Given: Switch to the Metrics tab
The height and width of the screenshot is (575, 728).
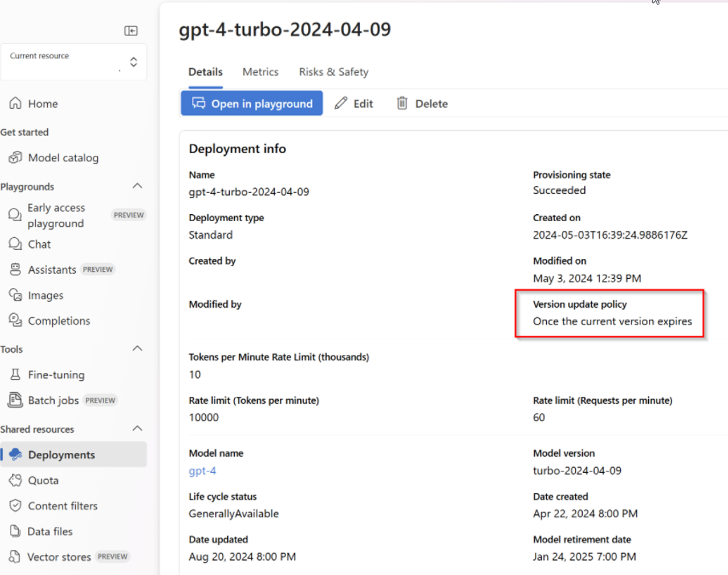Looking at the screenshot, I should pyautogui.click(x=261, y=72).
